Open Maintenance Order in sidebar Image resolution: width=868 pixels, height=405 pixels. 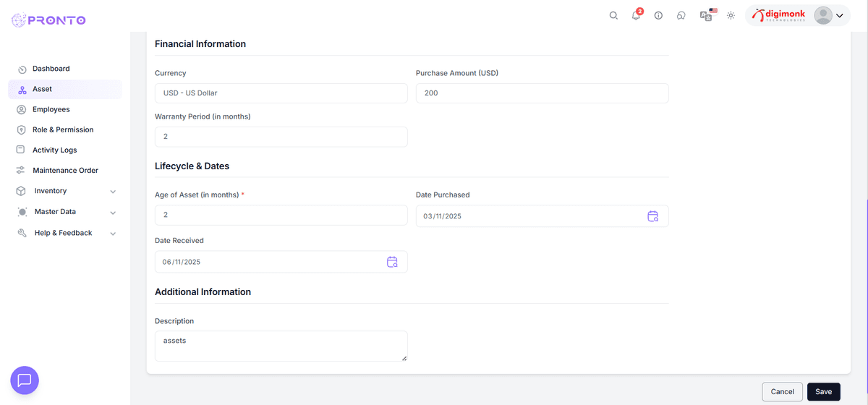click(x=65, y=171)
